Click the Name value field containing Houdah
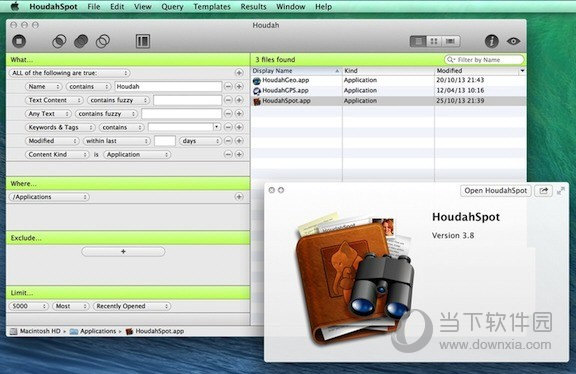 (168, 86)
